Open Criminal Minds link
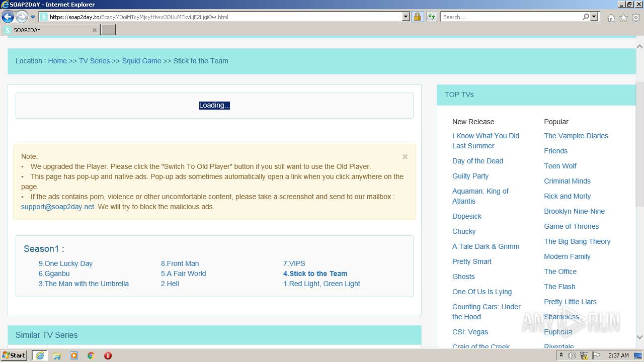The width and height of the screenshot is (644, 362). click(567, 181)
